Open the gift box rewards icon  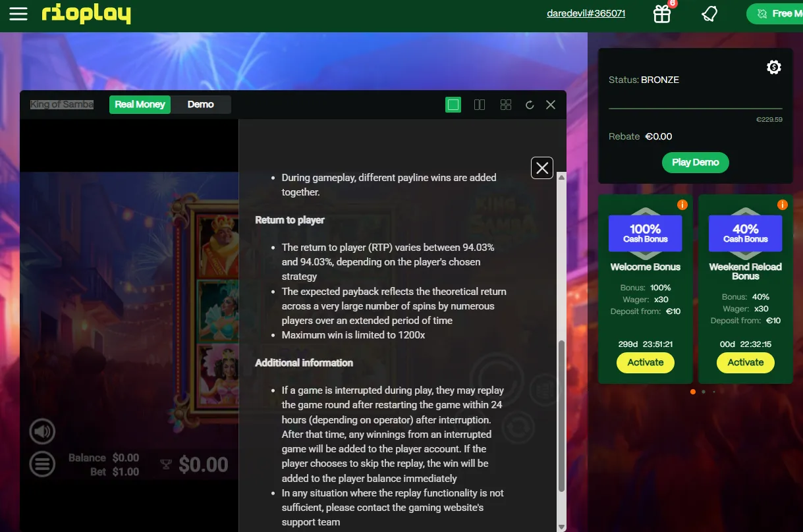tap(662, 14)
